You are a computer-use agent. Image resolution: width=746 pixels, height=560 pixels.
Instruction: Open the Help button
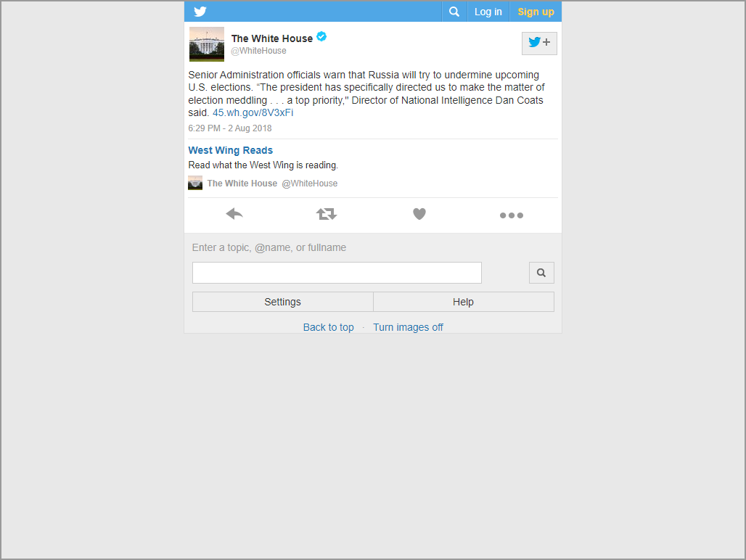pos(464,302)
